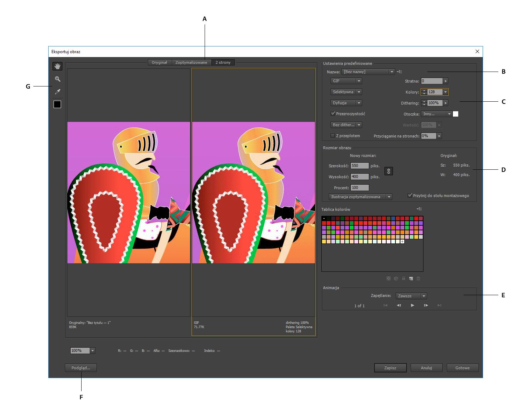
Task: Click the "1 of 1" frame counter text
Action: (359, 305)
